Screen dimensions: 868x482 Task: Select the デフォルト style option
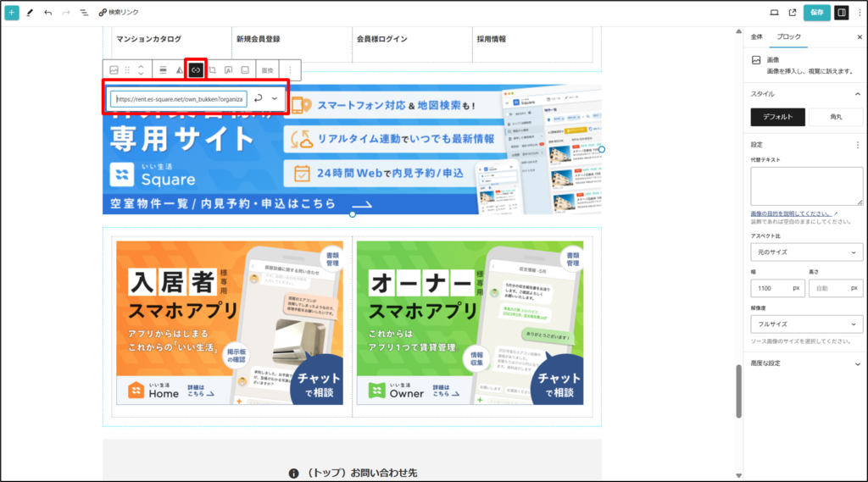click(777, 118)
